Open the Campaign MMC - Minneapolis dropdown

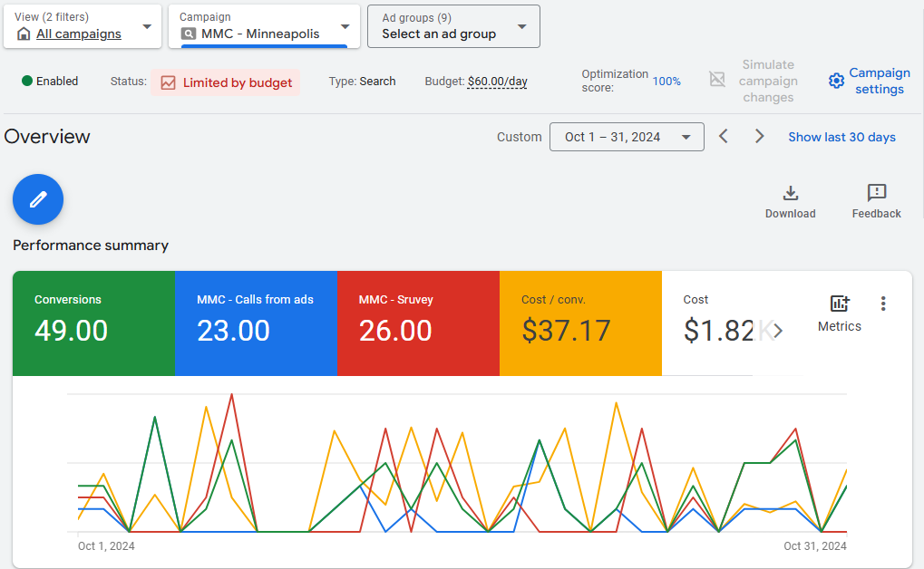(x=264, y=26)
